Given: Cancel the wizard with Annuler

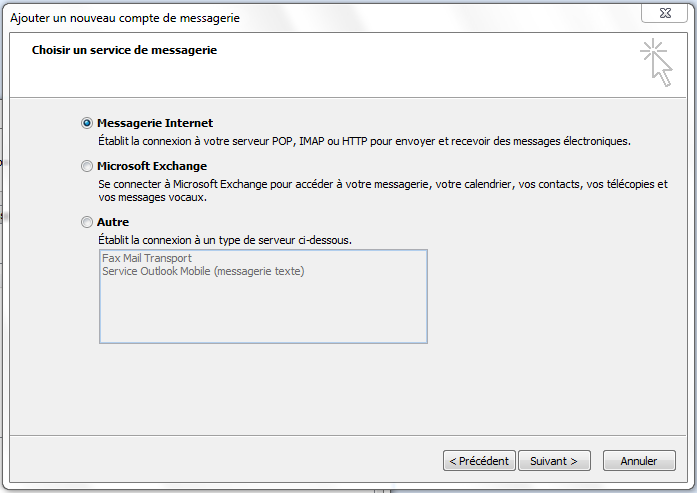Looking at the screenshot, I should point(639,461).
